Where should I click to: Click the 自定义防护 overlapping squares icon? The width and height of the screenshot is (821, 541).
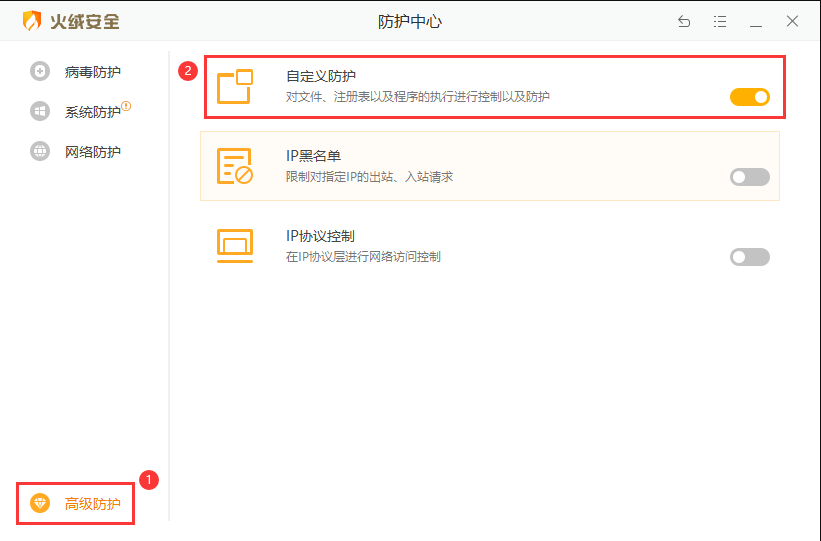(235, 86)
